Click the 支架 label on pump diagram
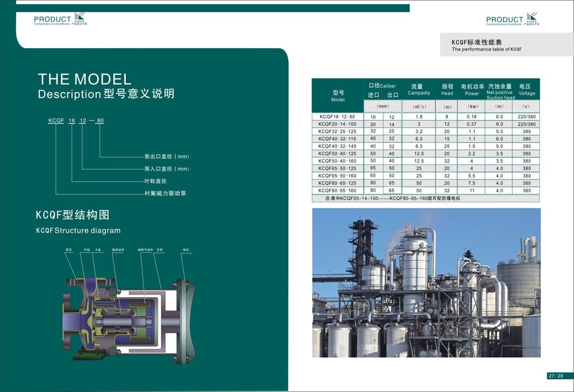 [160, 250]
